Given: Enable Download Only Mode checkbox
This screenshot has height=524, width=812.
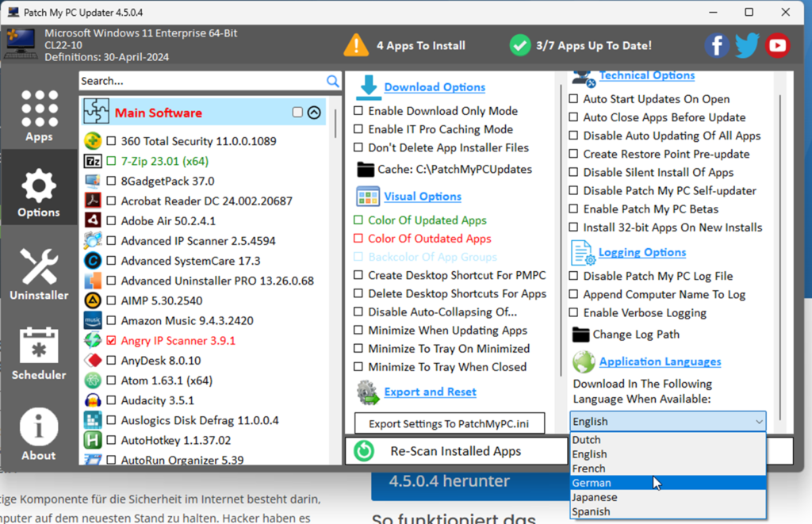Looking at the screenshot, I should pos(358,111).
